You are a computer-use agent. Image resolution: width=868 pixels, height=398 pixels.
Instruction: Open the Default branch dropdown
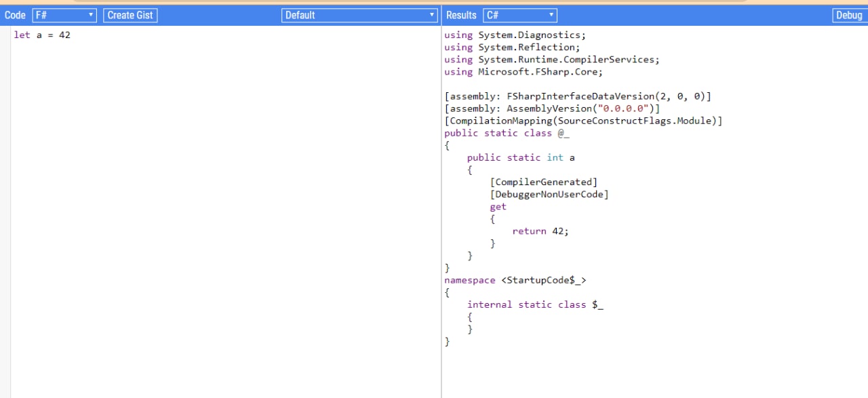359,15
